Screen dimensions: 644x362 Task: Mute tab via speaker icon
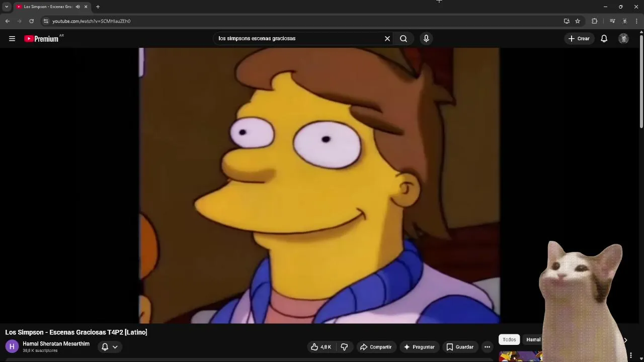[77, 7]
